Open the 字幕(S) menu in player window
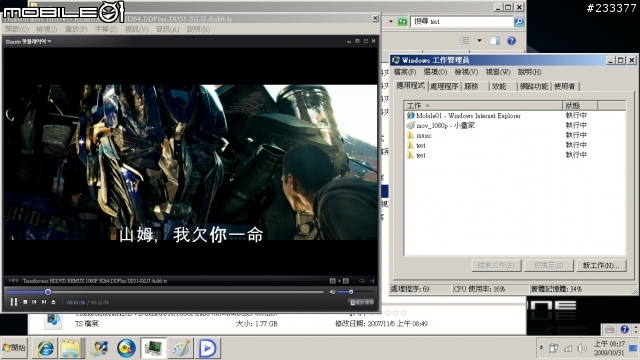 106,29
